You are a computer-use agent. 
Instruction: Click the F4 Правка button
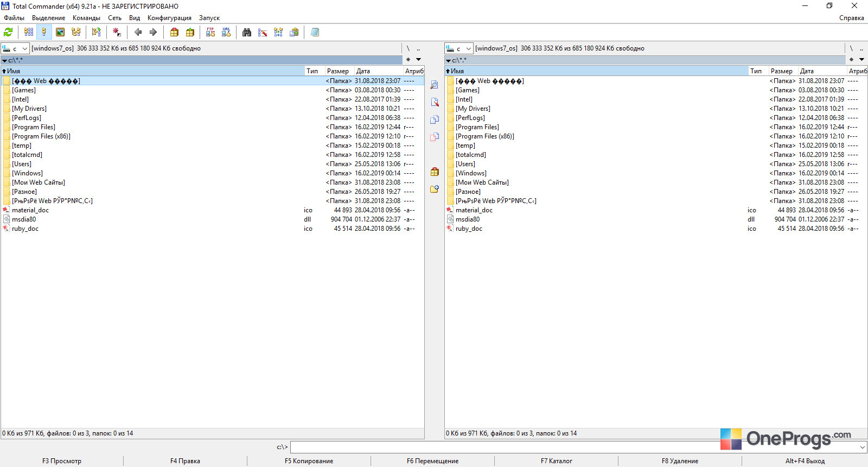(185, 461)
